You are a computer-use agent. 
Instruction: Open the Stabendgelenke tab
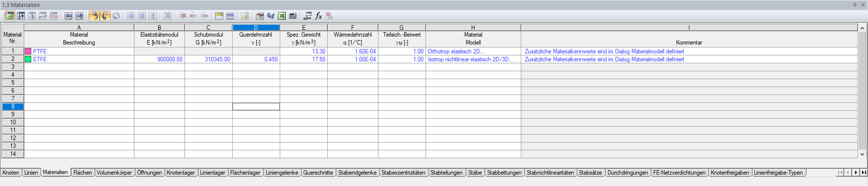358,173
